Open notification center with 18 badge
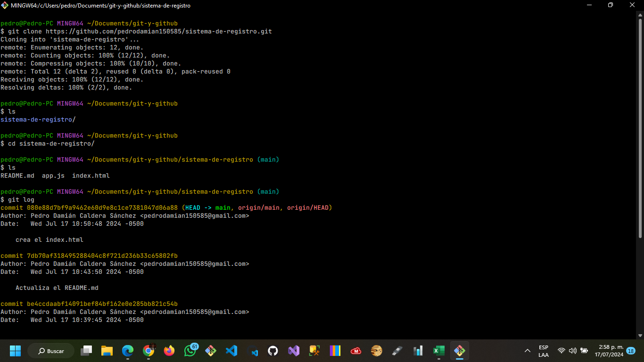 (631, 351)
